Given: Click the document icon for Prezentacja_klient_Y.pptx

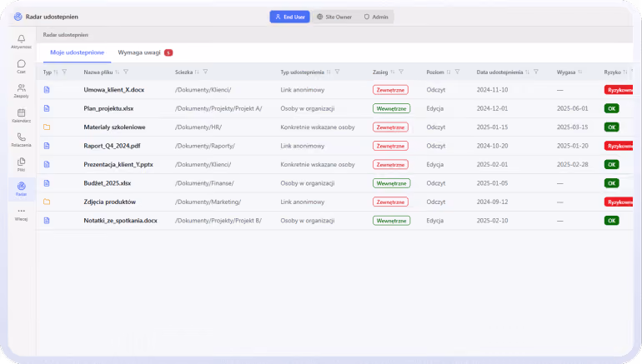Looking at the screenshot, I should coord(47,164).
